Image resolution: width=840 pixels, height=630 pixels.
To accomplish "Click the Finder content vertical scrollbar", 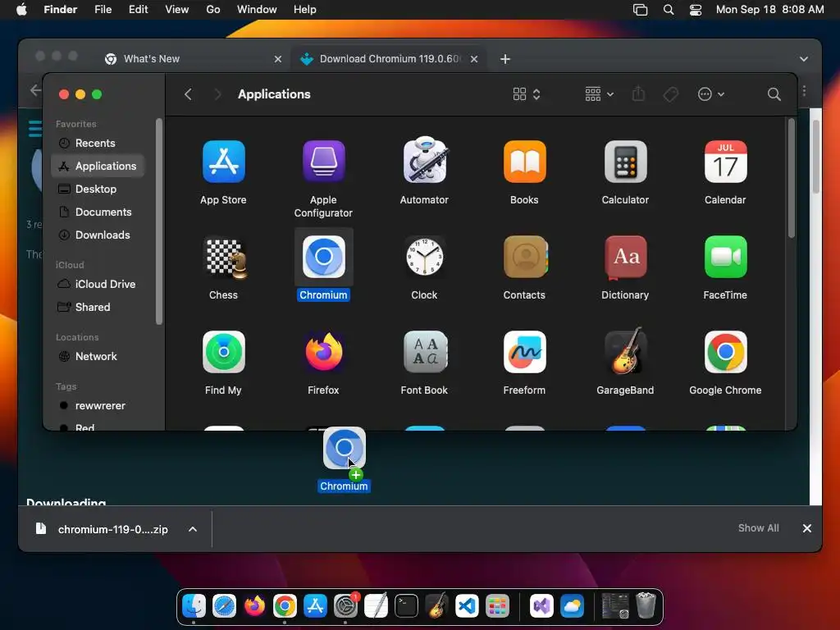I will pyautogui.click(x=792, y=178).
